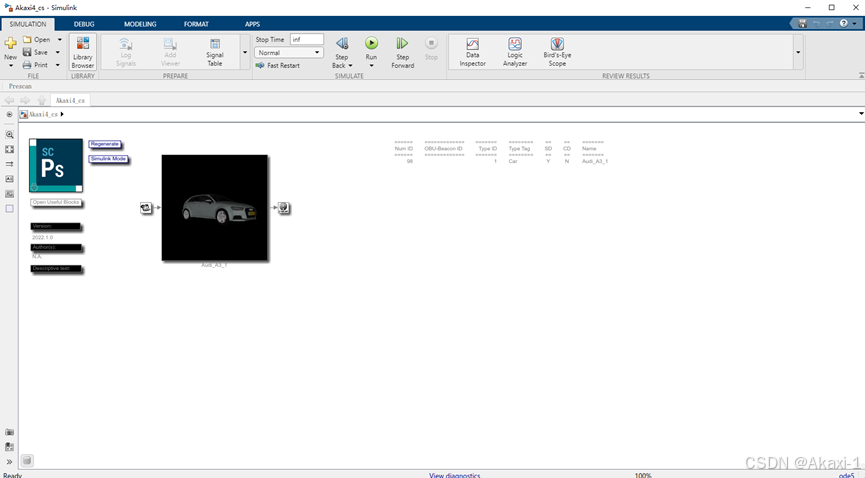Screen dimensions: 865x478
Task: Expand the Prepare gallery dropdown arrow
Action: 245,52
